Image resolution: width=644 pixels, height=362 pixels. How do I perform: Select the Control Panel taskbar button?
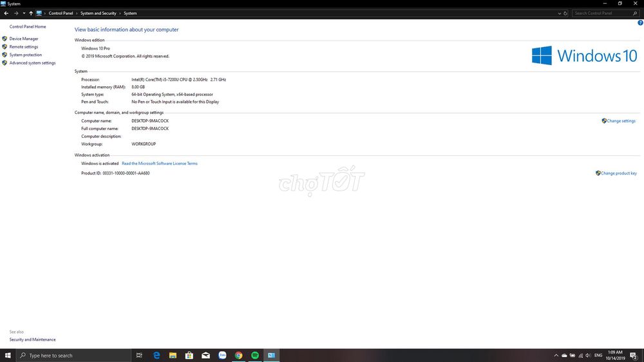[x=272, y=356]
